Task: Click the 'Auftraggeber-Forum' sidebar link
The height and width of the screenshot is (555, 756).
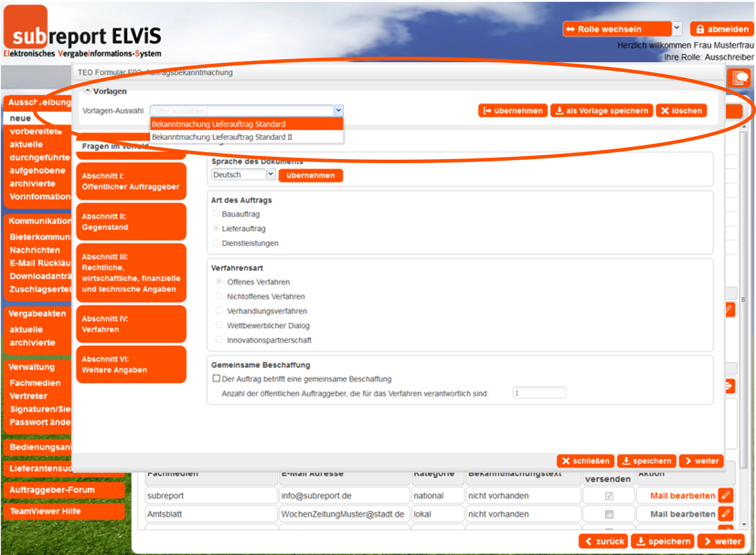Action: [x=52, y=490]
